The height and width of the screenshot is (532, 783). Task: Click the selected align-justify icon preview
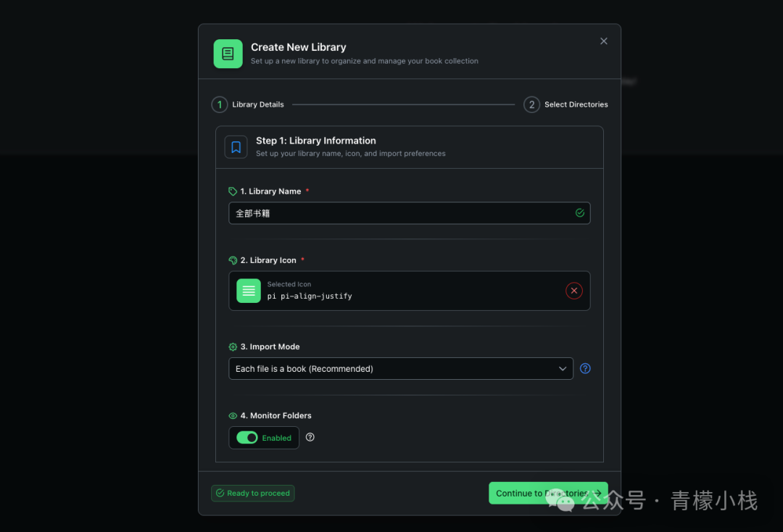[249, 291]
